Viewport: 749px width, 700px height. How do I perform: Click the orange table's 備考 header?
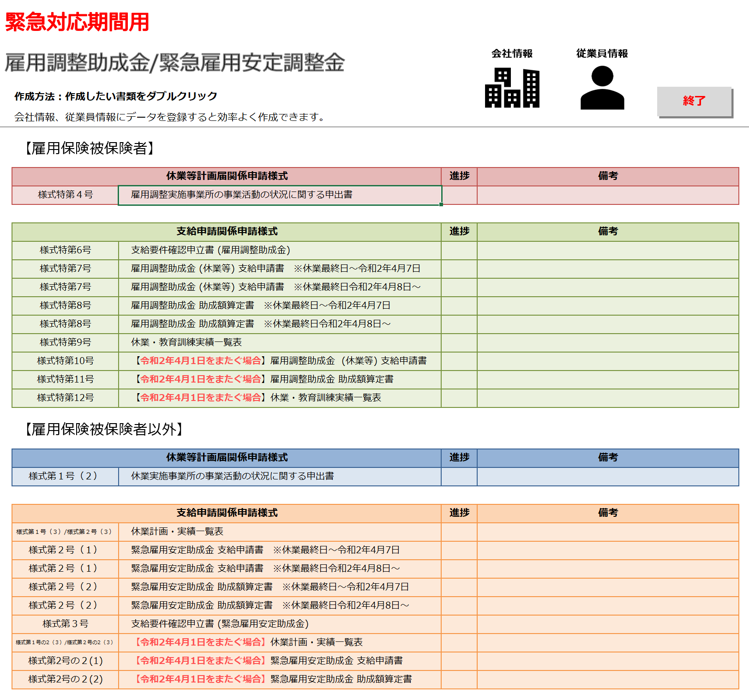(608, 513)
